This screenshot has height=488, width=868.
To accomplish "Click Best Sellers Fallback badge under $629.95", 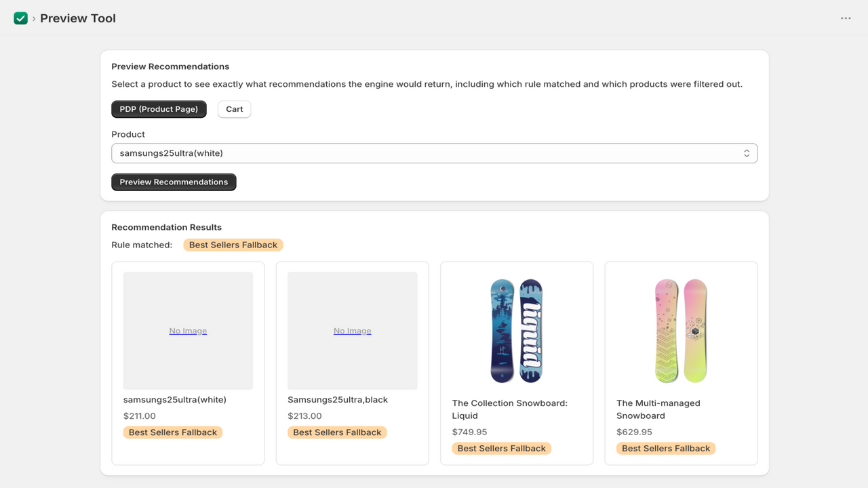I will (666, 449).
